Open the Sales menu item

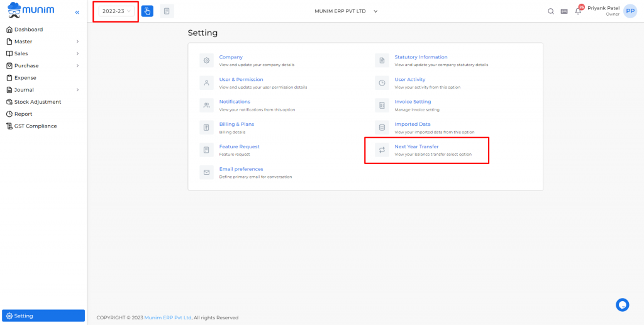[x=21, y=53]
